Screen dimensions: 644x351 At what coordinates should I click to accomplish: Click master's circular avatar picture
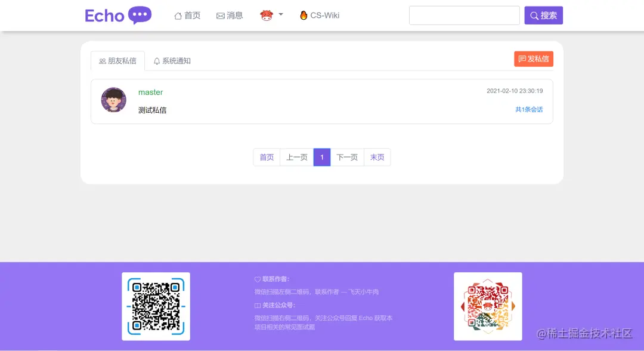point(113,100)
